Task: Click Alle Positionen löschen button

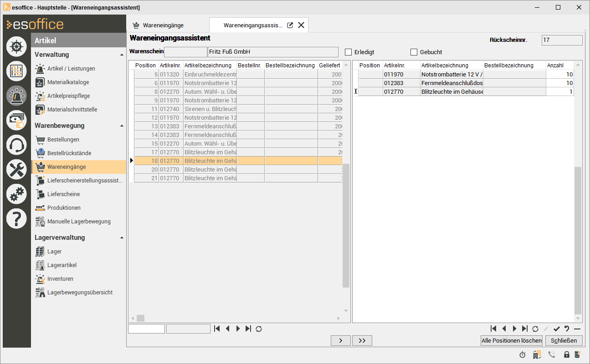Action: (x=512, y=340)
